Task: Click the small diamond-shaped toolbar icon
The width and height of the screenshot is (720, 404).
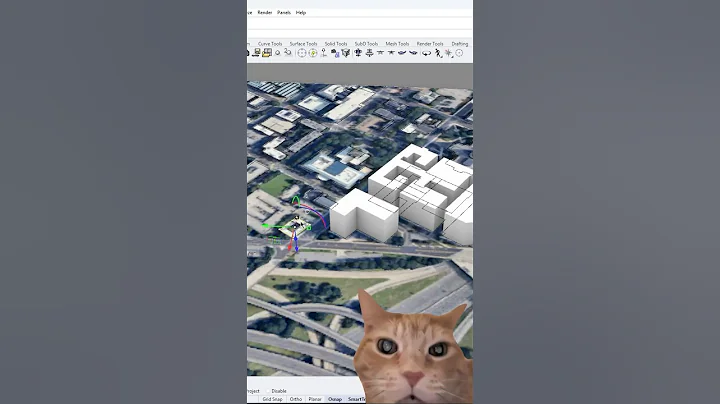Action: point(277,53)
